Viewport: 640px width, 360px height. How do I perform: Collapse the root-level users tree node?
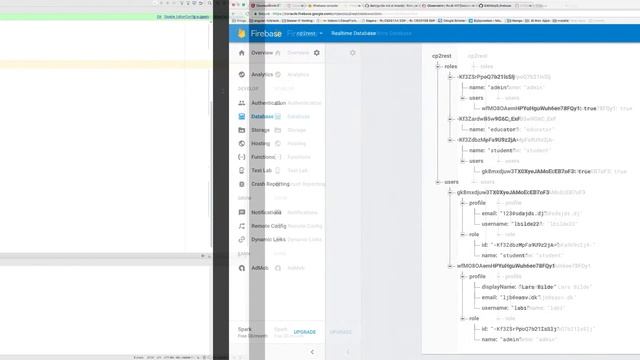pos(438,182)
